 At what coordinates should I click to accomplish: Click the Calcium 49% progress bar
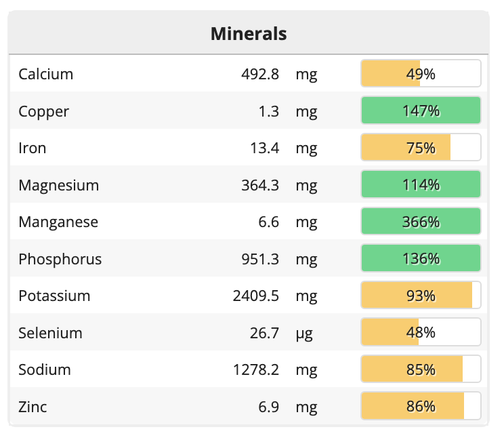(421, 74)
